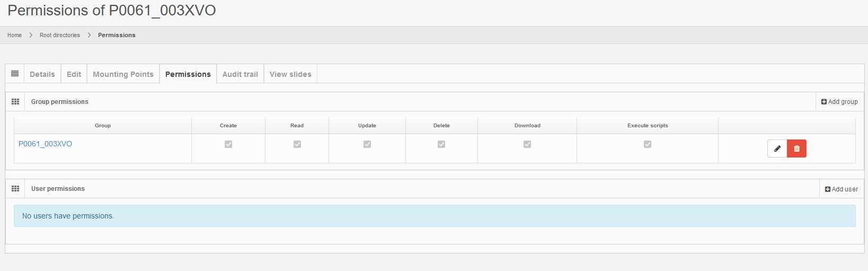Image resolution: width=868 pixels, height=271 pixels.
Task: Toggle the Create permission checkbox
Action: point(228,144)
